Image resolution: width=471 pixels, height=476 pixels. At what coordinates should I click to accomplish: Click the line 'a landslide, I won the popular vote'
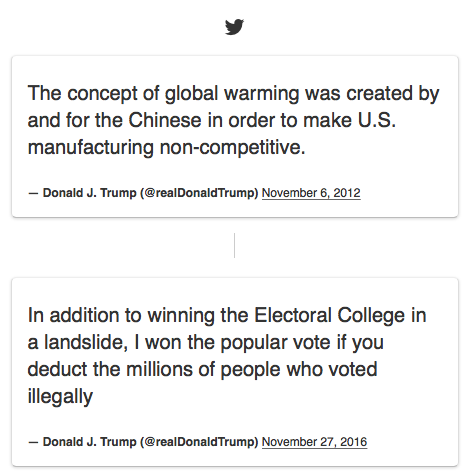click(179, 342)
